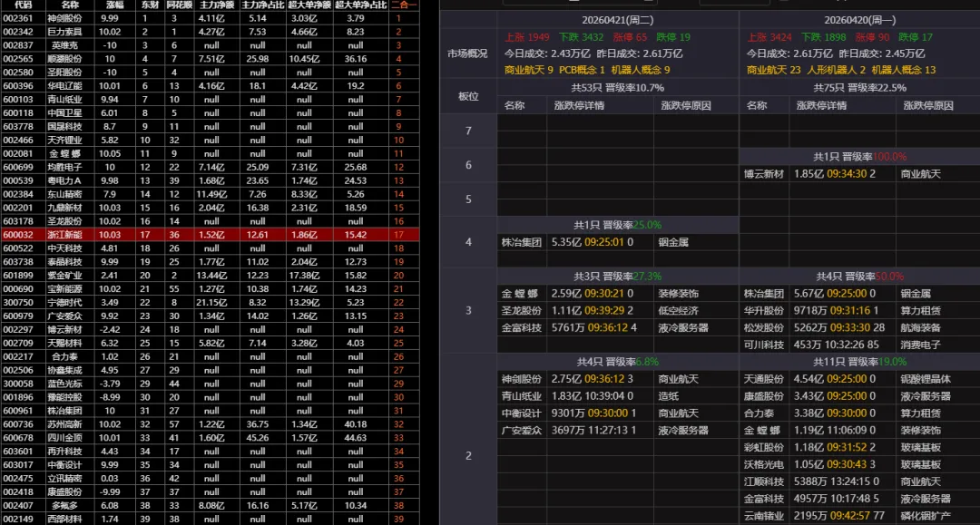Click 神剑股份 in the 2-board limit-up panel

[521, 379]
